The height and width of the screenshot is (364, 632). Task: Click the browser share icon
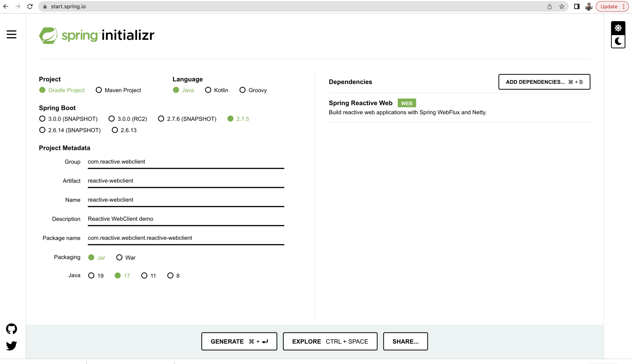click(549, 6)
